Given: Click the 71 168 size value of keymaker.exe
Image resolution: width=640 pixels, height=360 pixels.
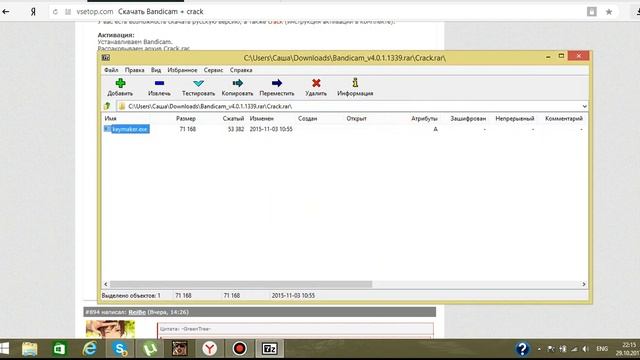Looking at the screenshot, I should click(x=188, y=129).
